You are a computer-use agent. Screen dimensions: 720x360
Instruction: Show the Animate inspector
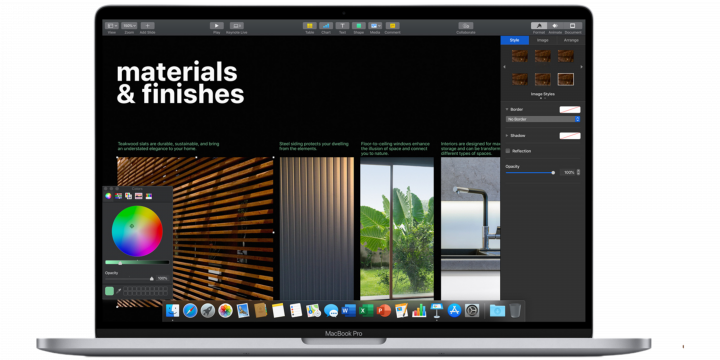555,26
